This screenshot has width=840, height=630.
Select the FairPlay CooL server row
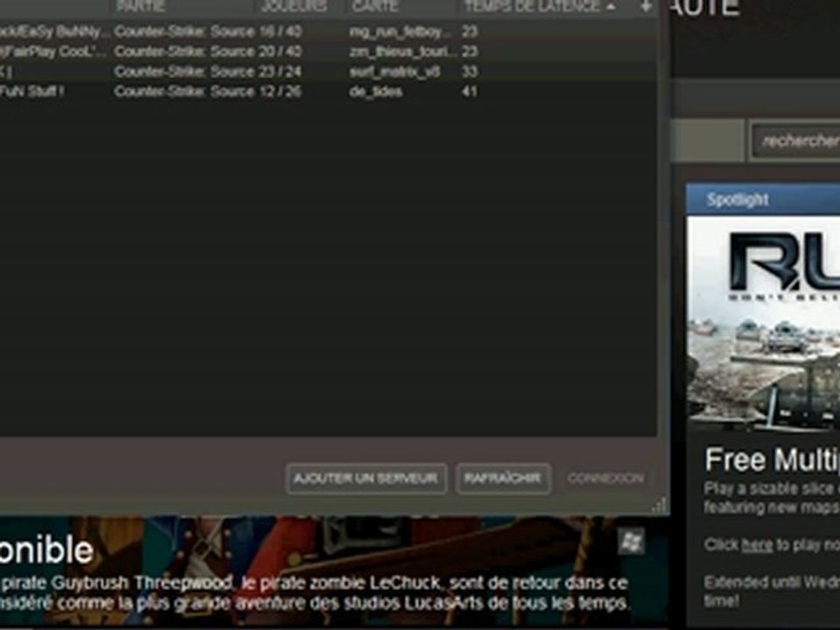tap(328, 52)
